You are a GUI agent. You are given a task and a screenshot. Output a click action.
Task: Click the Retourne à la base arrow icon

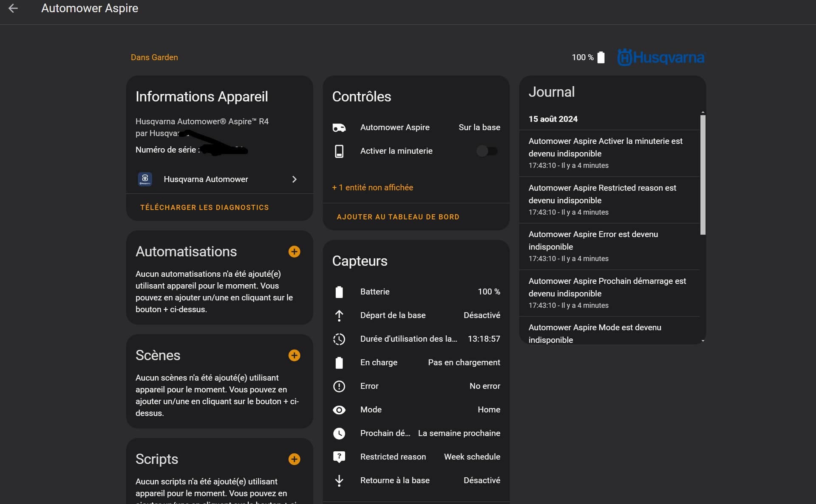[x=339, y=481]
